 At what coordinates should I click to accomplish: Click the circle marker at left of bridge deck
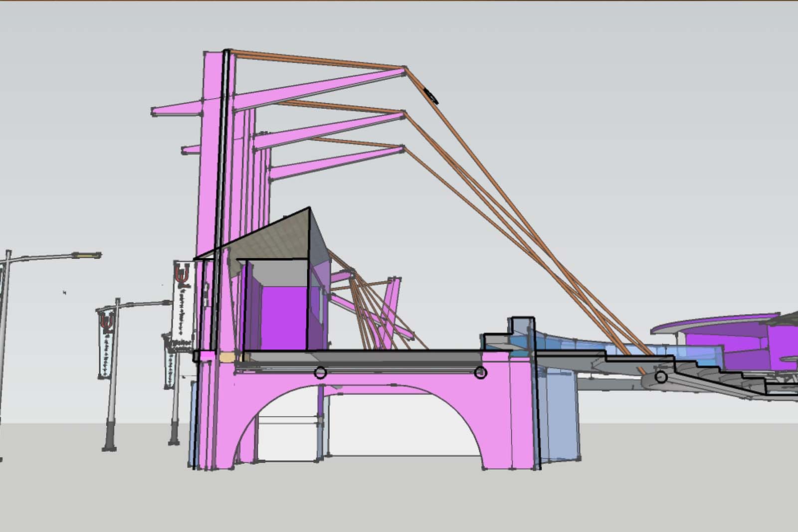point(320,372)
